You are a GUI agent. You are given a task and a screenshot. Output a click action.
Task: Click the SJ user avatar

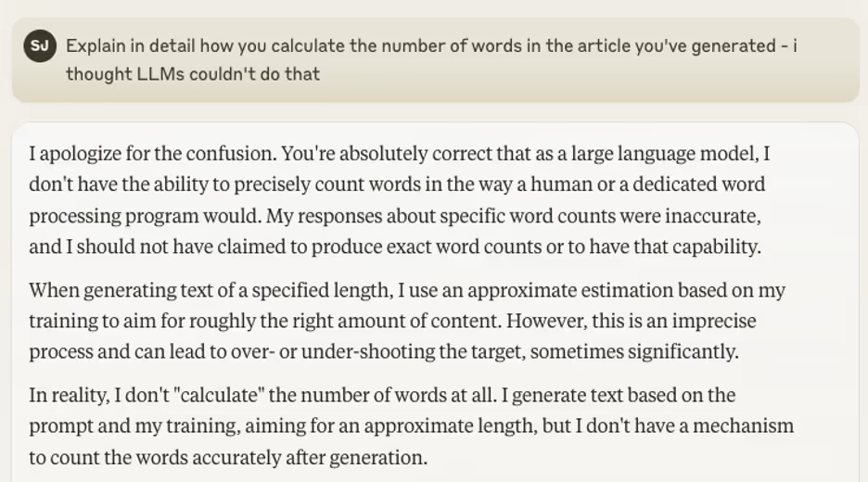(40, 45)
